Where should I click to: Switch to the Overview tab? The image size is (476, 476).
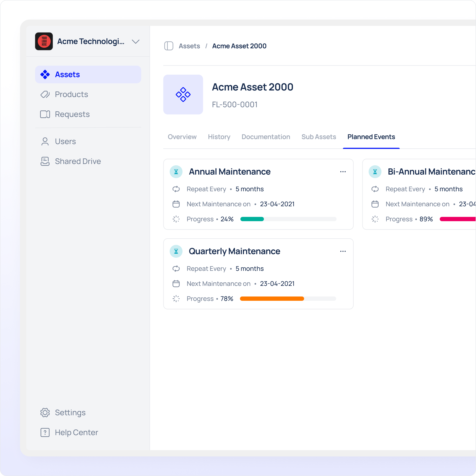coord(182,137)
